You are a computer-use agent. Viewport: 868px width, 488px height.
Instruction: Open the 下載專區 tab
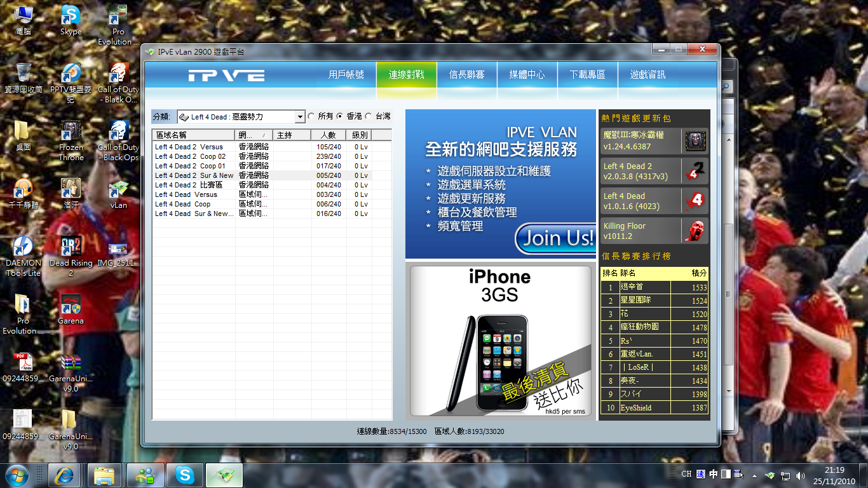pyautogui.click(x=587, y=75)
